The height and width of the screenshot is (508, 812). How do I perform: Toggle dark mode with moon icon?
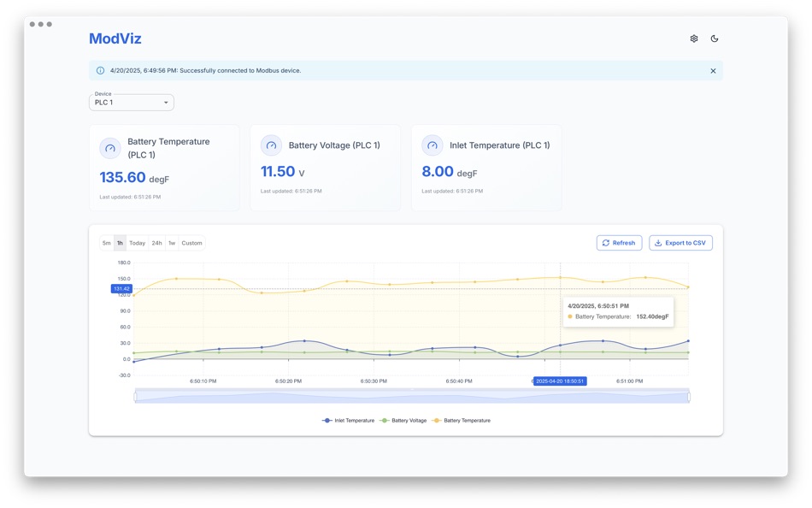(x=714, y=38)
